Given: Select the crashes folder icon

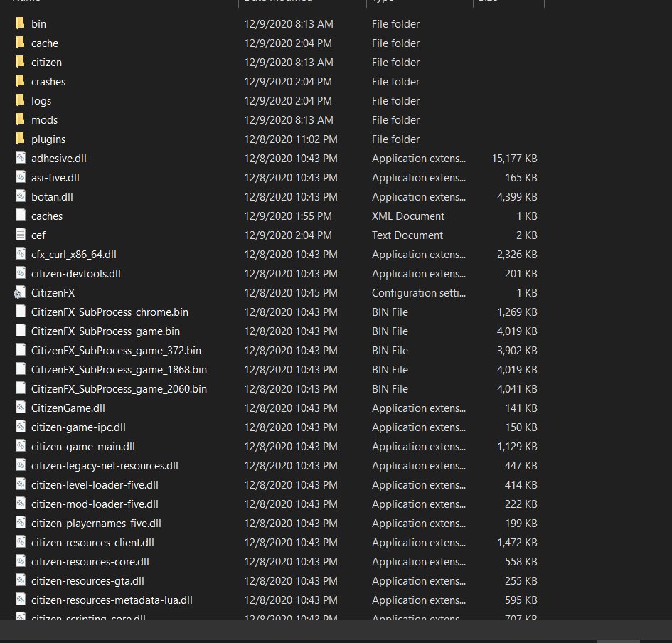Looking at the screenshot, I should click(20, 81).
